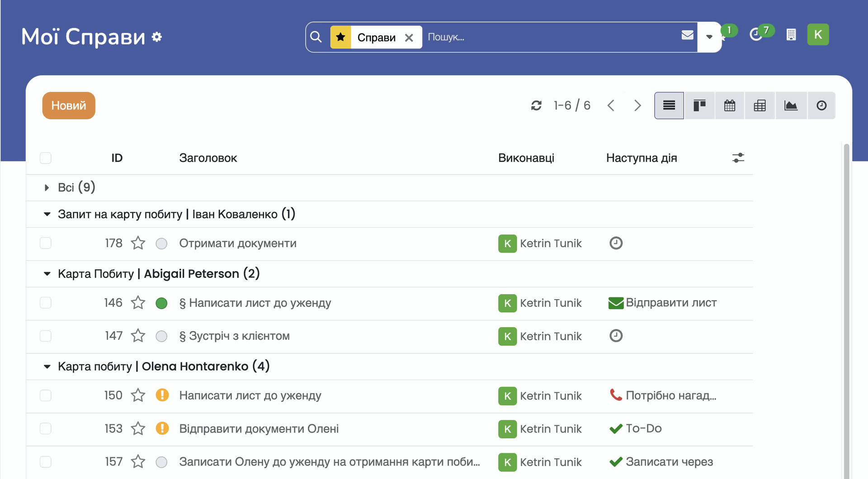Open the pivot table view
The width and height of the screenshot is (868, 479).
[760, 106]
